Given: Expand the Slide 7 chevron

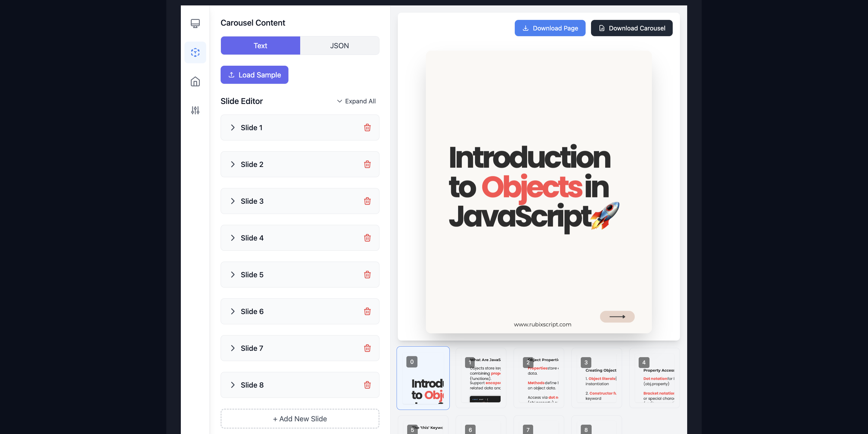Looking at the screenshot, I should tap(233, 348).
